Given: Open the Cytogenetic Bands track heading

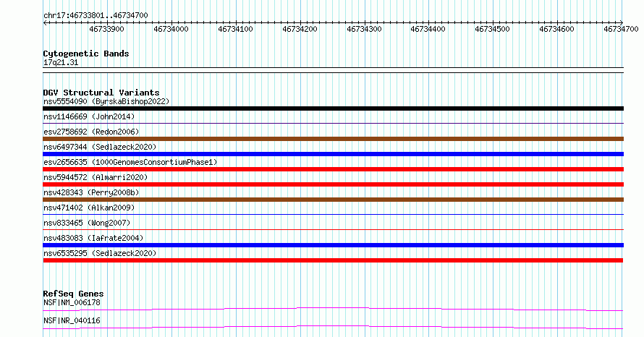Looking at the screenshot, I should [86, 54].
